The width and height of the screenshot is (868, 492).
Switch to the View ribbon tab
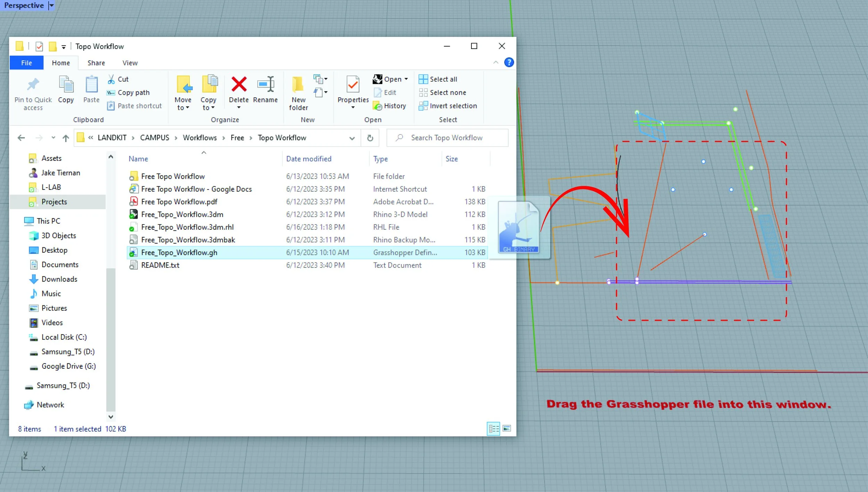point(129,63)
